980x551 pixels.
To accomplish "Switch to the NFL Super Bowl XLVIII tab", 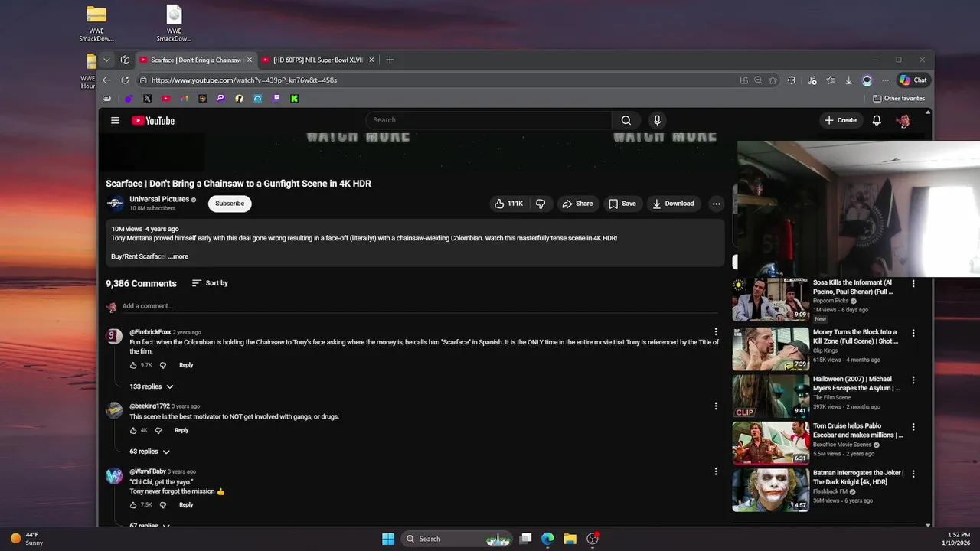I will pyautogui.click(x=318, y=60).
